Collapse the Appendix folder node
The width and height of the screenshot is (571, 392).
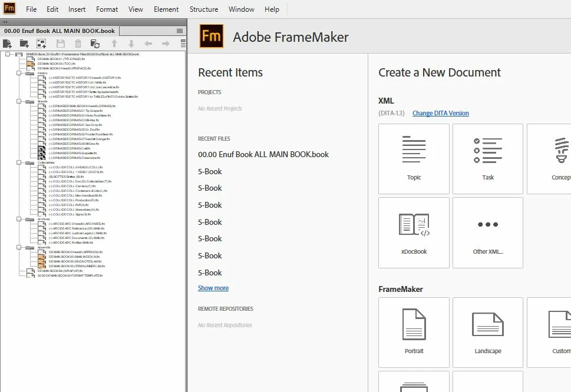[x=19, y=247]
